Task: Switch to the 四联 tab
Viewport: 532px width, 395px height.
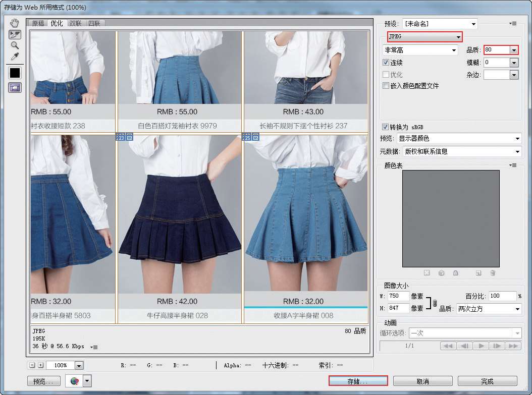Action: [94, 23]
